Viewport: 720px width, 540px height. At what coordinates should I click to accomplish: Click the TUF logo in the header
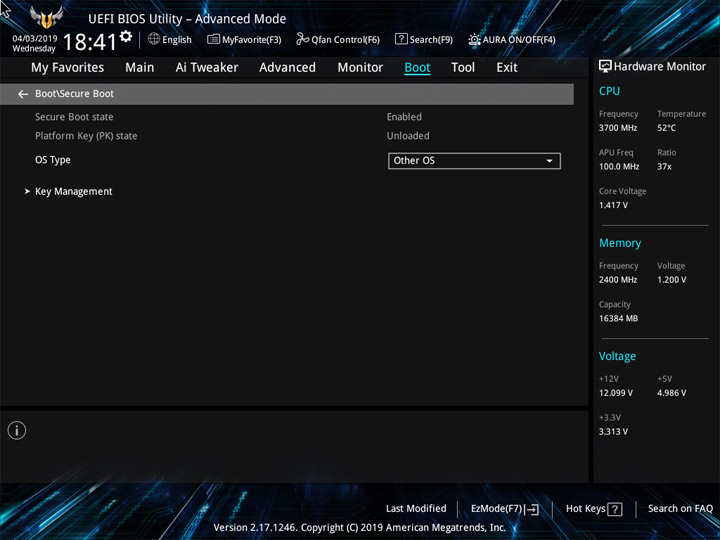pos(46,17)
